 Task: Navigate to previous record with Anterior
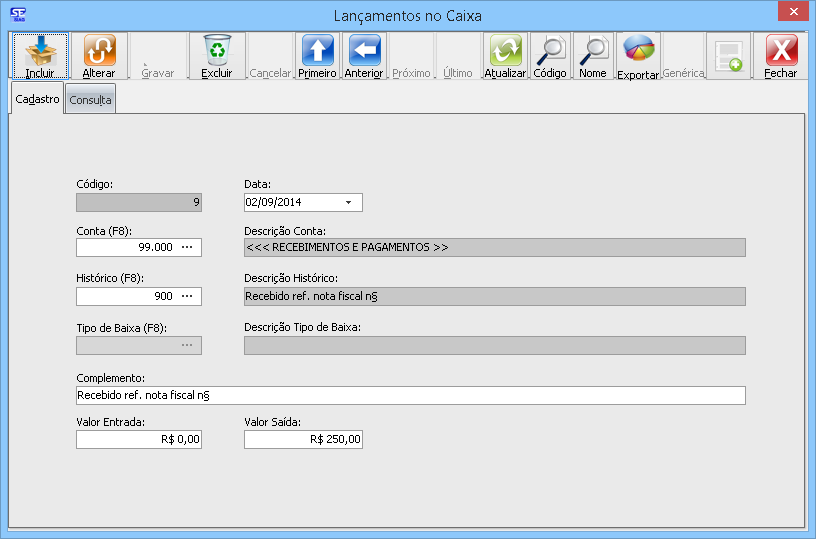[364, 50]
